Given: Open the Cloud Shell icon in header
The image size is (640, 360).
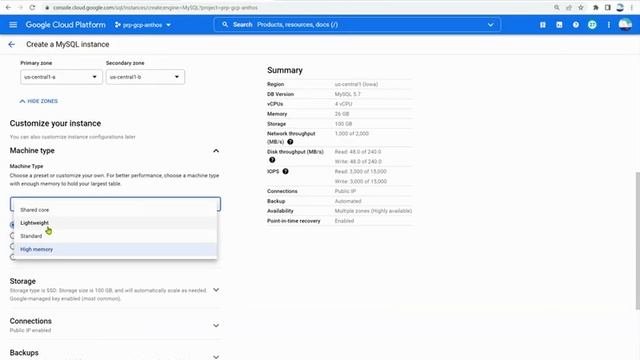Looking at the screenshot, I should (x=559, y=25).
